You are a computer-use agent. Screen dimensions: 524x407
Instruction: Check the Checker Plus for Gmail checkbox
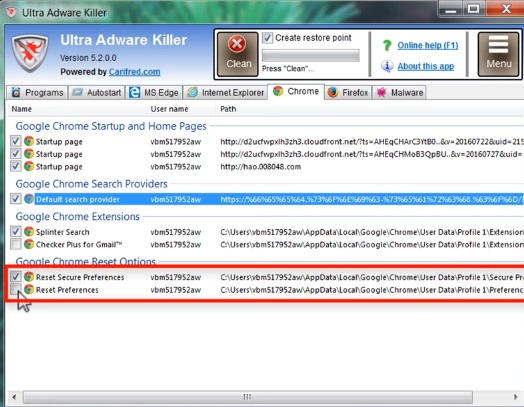click(x=16, y=244)
